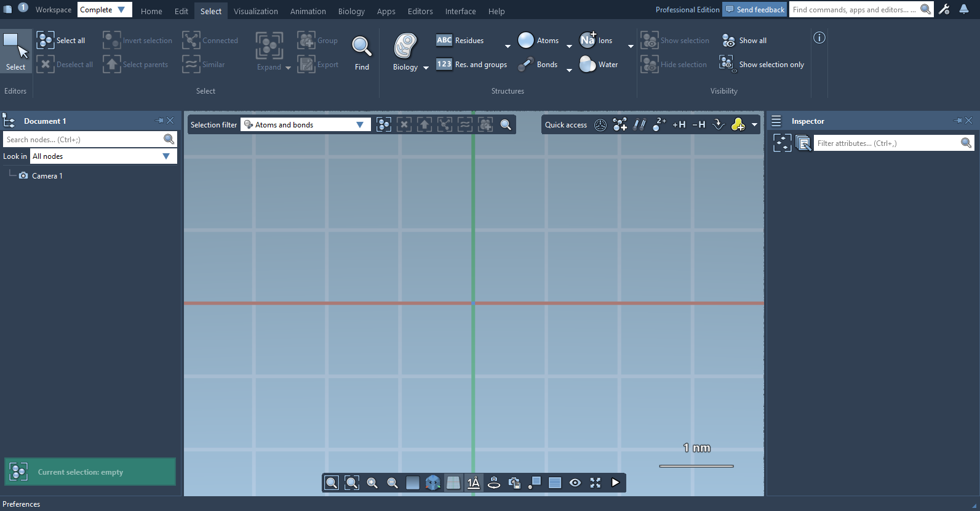This screenshot has height=511, width=980.
Task: Click the Filter attributes input field
Action: click(x=887, y=143)
